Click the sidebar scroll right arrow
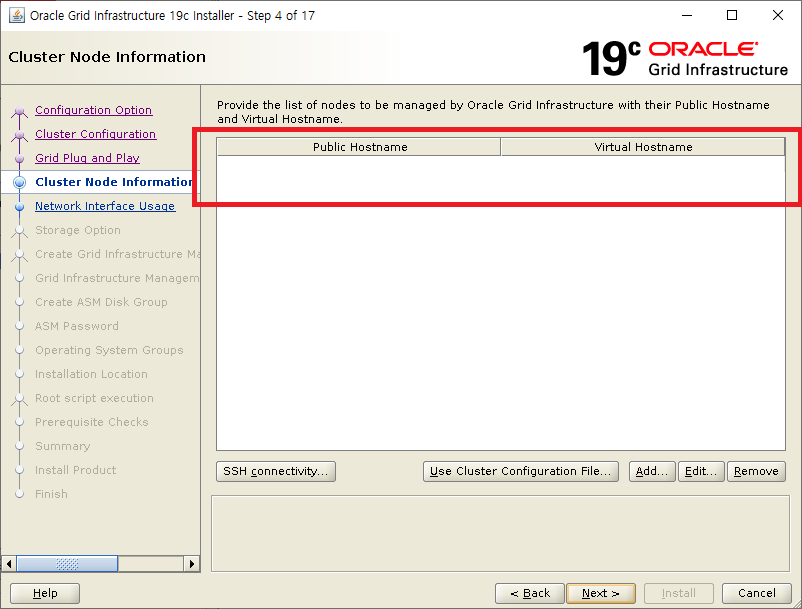802x609 pixels. click(191, 564)
